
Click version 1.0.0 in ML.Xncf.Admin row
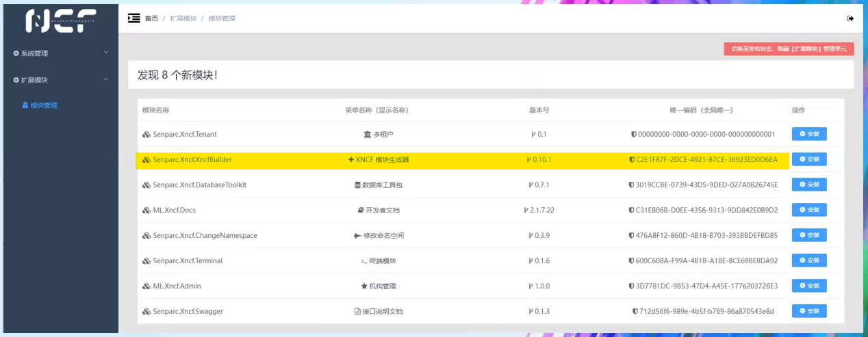pyautogui.click(x=541, y=286)
